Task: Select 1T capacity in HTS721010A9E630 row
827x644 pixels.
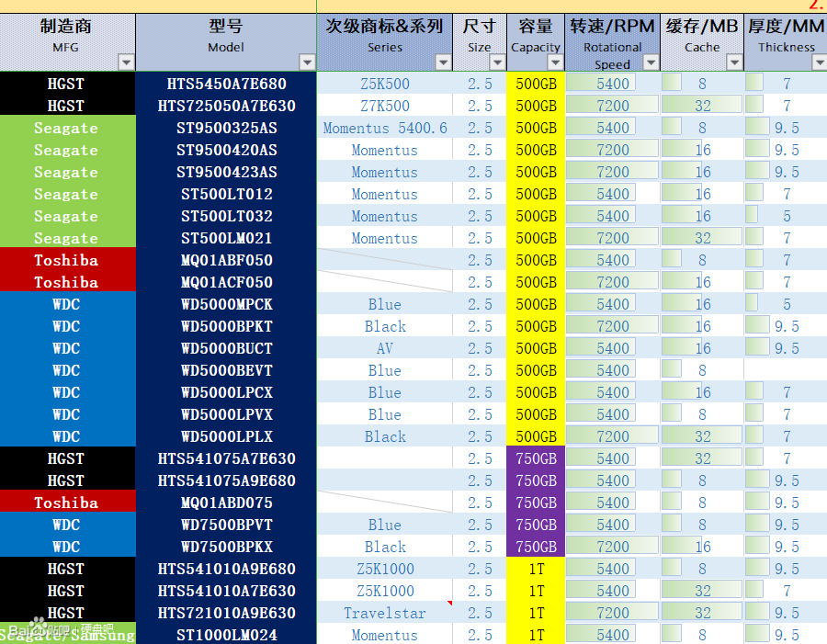Action: pos(536,614)
